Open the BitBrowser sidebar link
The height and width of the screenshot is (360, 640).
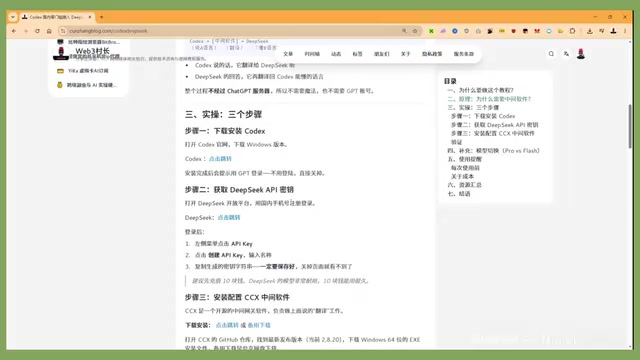click(88, 42)
